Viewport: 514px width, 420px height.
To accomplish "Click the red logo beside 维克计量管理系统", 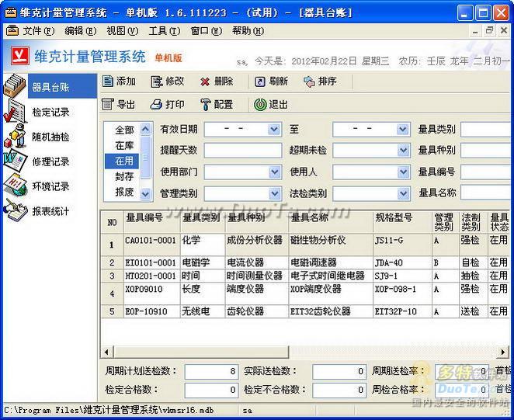I will click(19, 56).
